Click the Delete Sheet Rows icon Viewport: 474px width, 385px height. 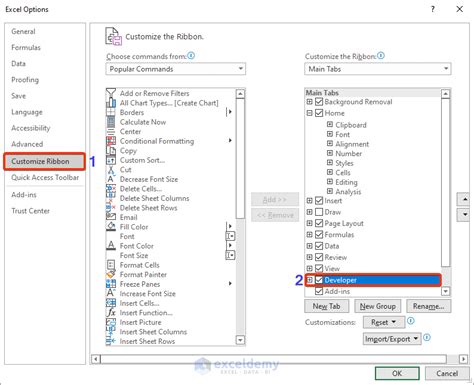tap(111, 208)
